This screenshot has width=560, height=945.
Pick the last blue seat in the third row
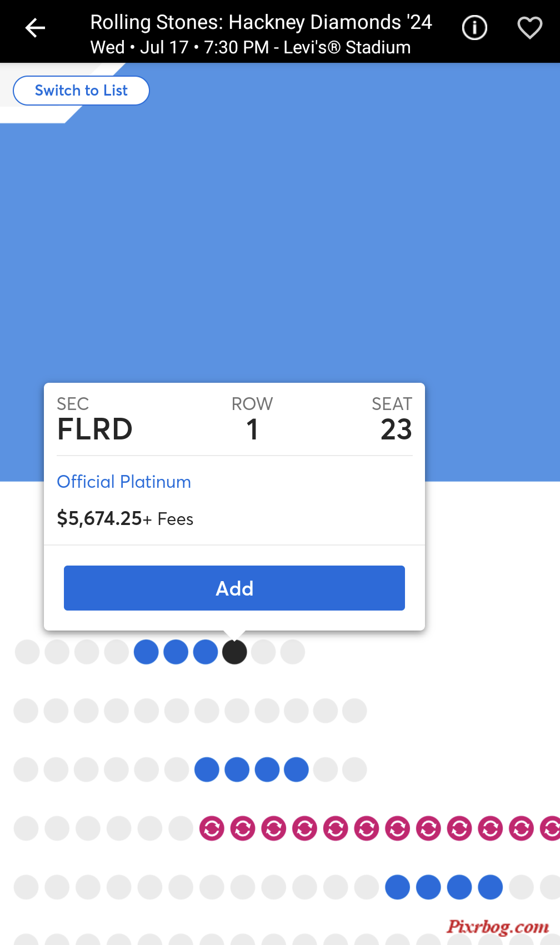click(296, 769)
